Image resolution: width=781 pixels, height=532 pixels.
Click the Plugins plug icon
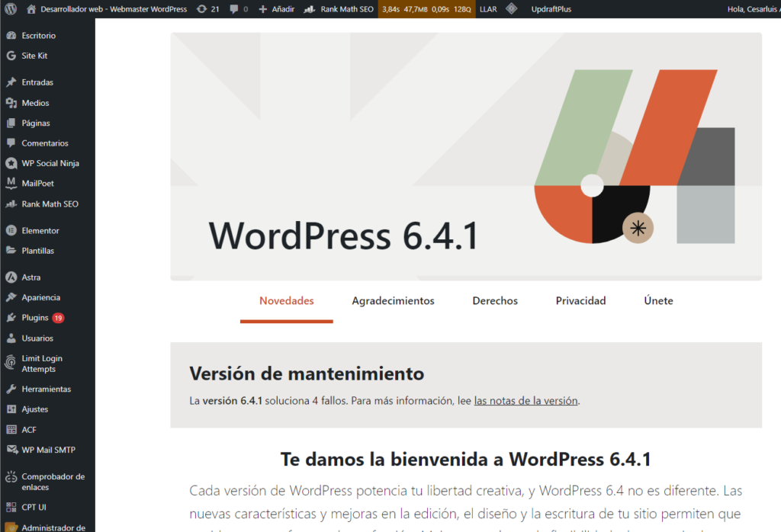click(x=11, y=318)
